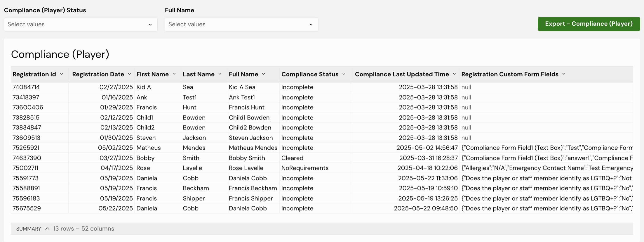
Task: Open Registration Custom Form Fields column arrow
Action: coord(564,74)
